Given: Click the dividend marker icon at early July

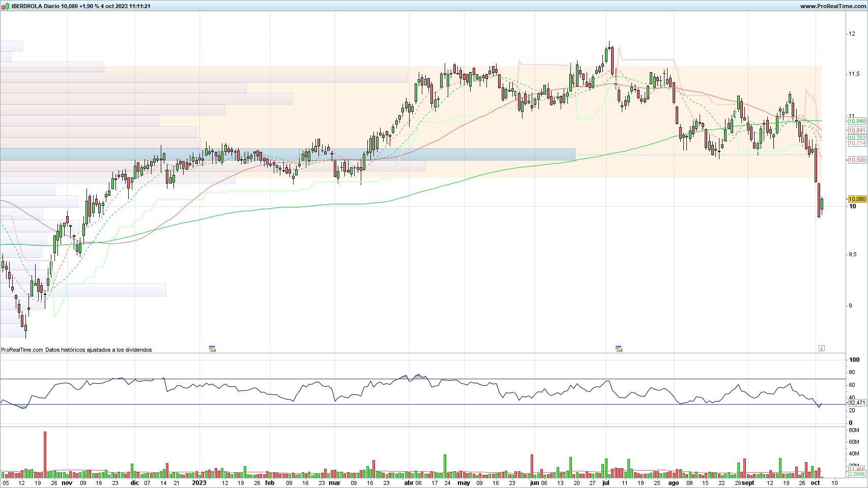Looking at the screenshot, I should [x=619, y=349].
